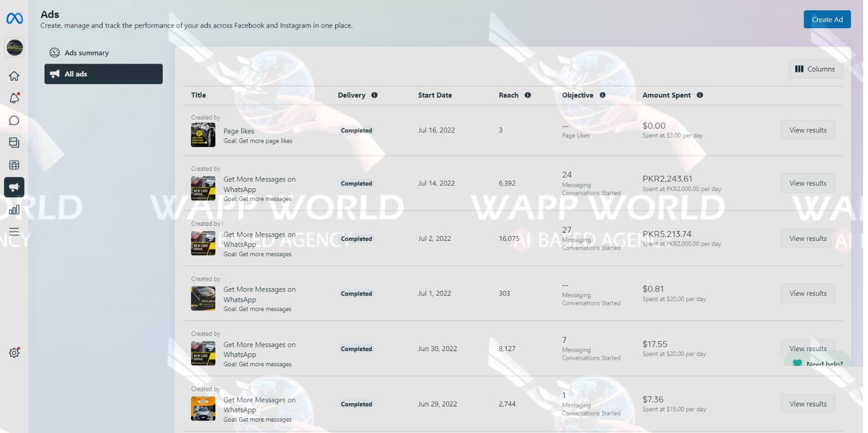Open Settings gear icon in sidebar

tap(15, 353)
